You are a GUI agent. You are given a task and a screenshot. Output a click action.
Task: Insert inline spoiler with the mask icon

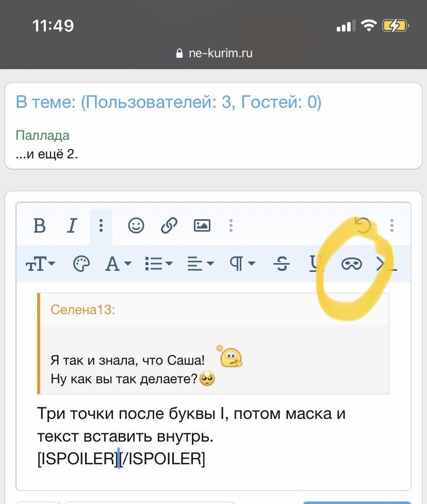coord(352,264)
